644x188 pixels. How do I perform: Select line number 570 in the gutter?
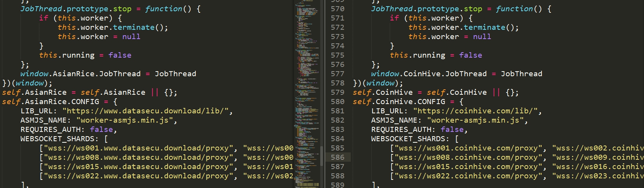pyautogui.click(x=337, y=9)
